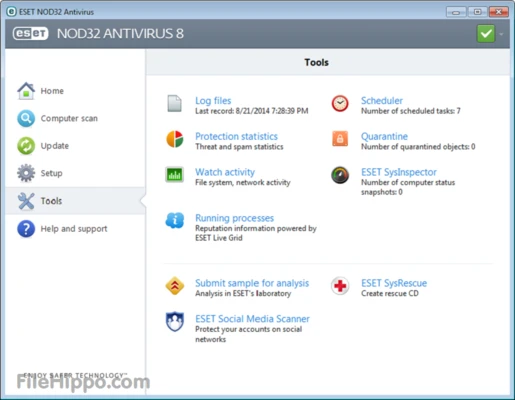
Task: Go to the Update section
Action: point(55,146)
